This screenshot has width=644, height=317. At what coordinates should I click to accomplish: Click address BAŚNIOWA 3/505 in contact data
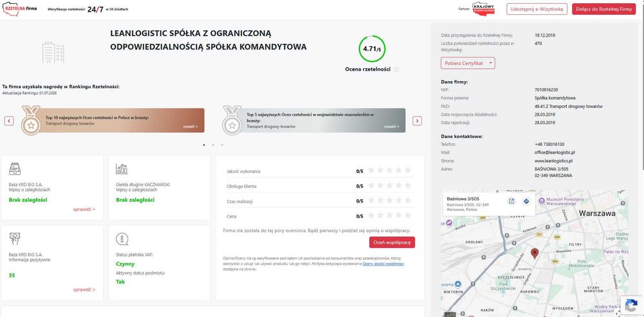(551, 169)
